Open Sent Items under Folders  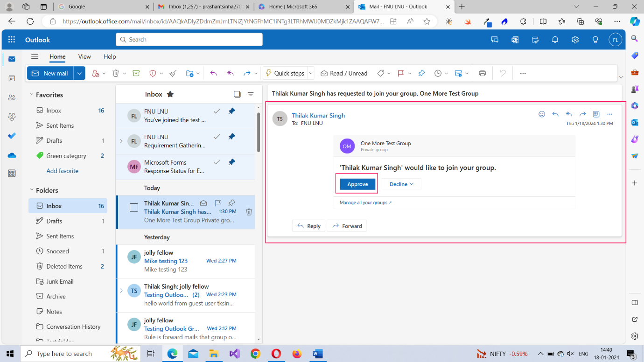tap(68, 236)
